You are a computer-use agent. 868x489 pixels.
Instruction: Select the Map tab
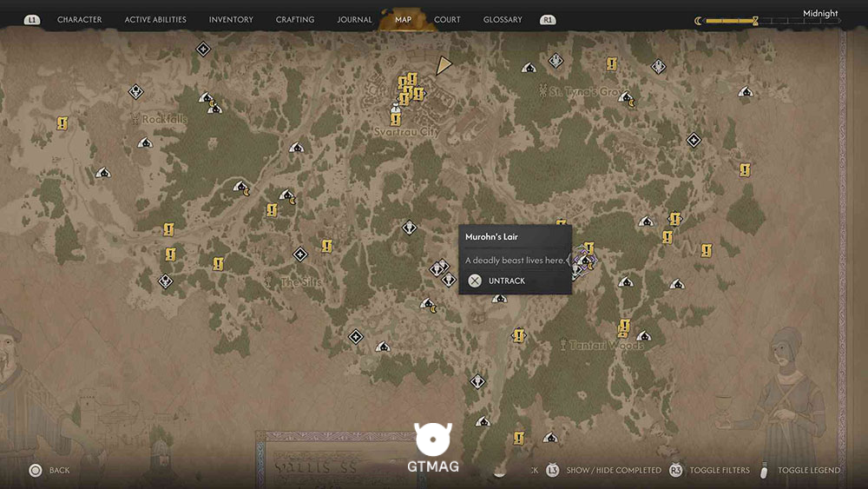(x=403, y=19)
